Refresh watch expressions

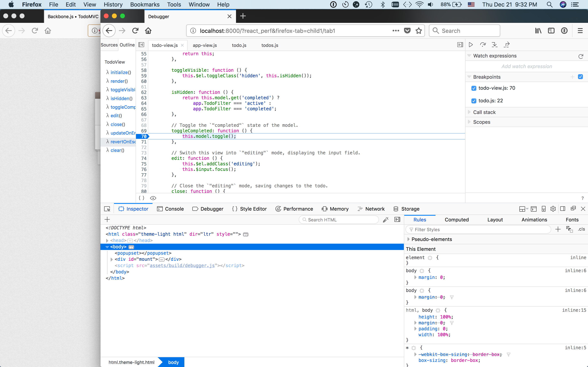pos(581,56)
